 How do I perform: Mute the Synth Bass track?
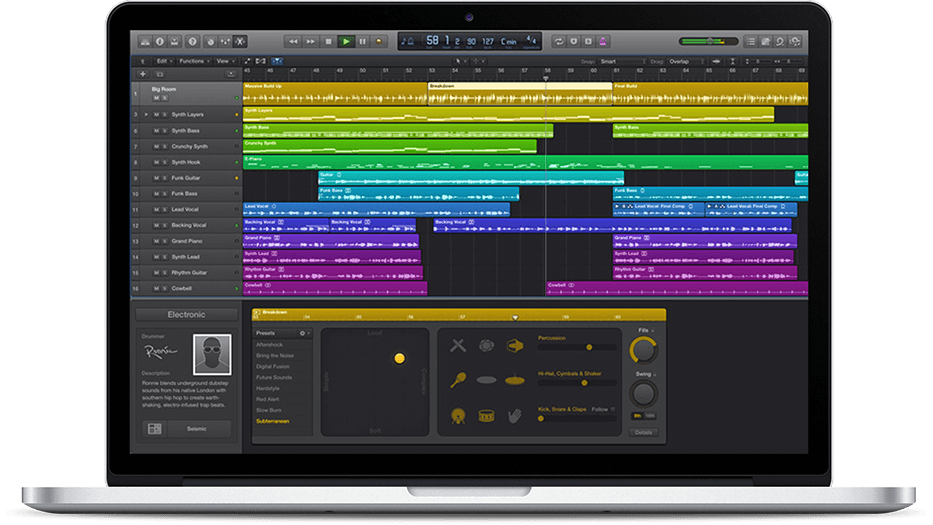(x=157, y=131)
